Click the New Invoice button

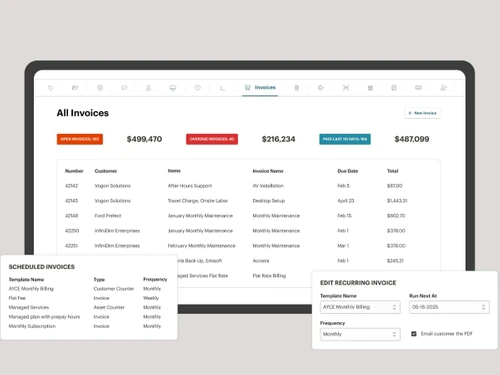(422, 113)
